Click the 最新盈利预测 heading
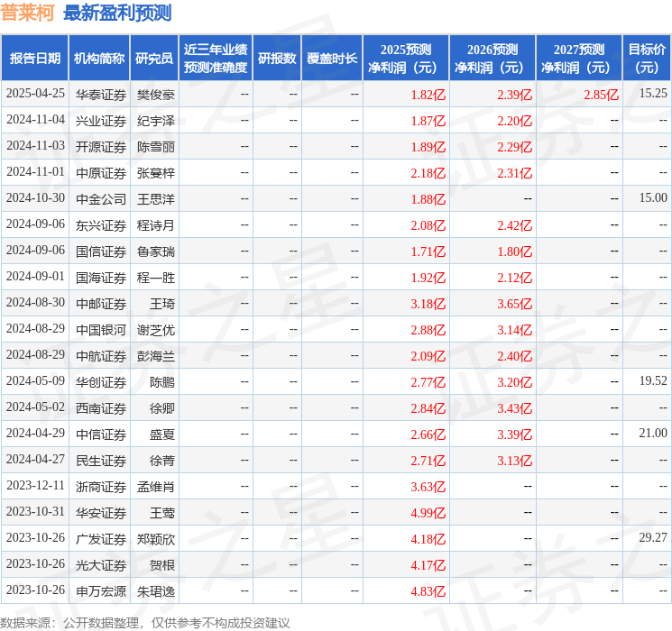672x631 pixels. pyautogui.click(x=117, y=13)
